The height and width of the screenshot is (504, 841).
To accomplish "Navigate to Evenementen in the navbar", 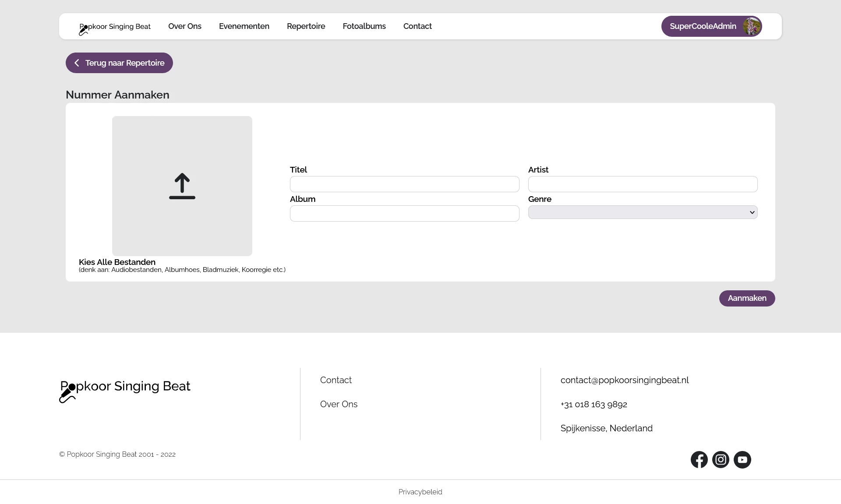I will point(244,26).
